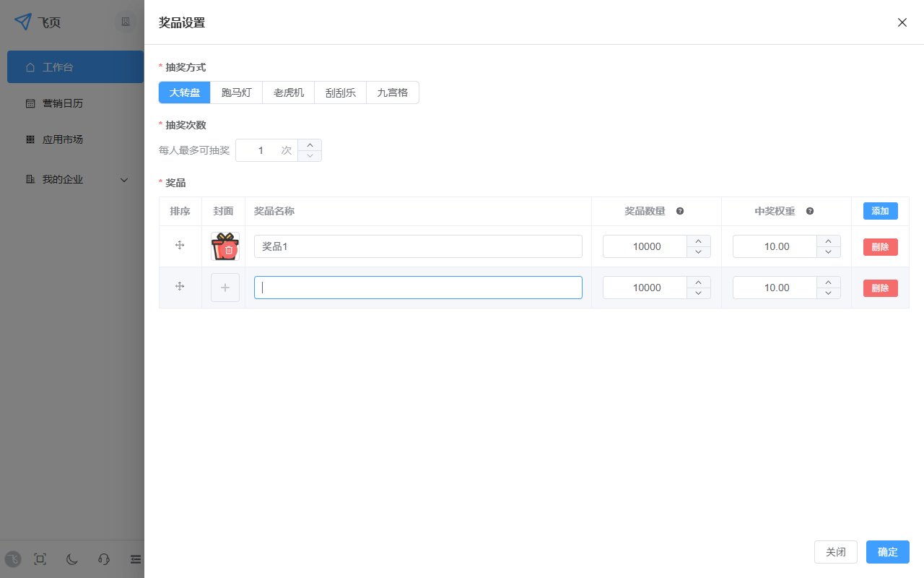This screenshot has height=578, width=924.
Task: Click the grid icon beside 应用市场
Action: [x=29, y=139]
